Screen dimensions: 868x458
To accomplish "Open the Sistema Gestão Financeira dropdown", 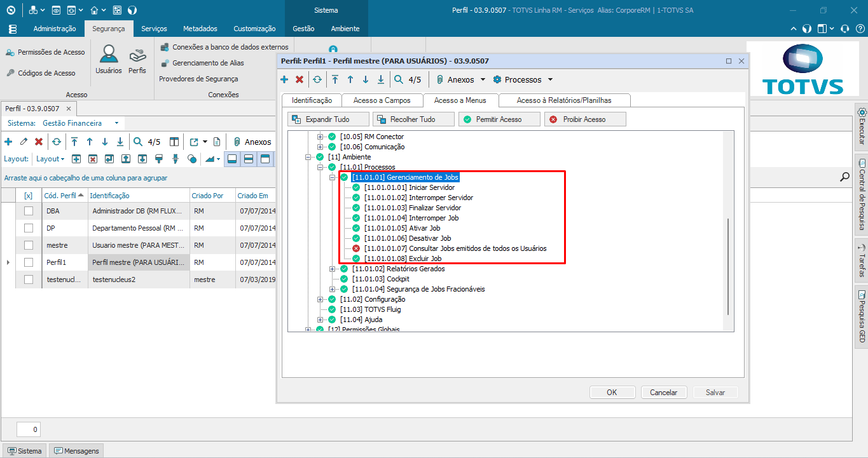I will tap(116, 123).
